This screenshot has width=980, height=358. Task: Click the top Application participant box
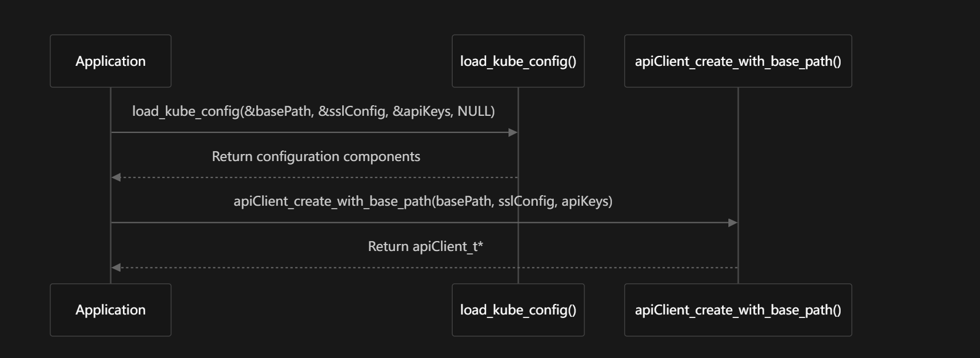click(x=111, y=61)
